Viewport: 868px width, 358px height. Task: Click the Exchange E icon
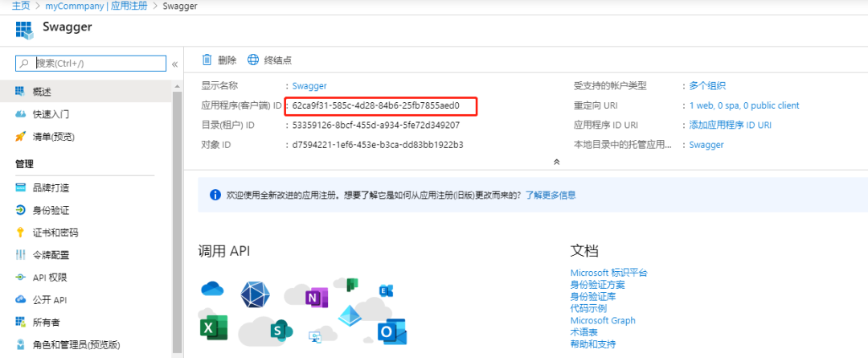[385, 290]
